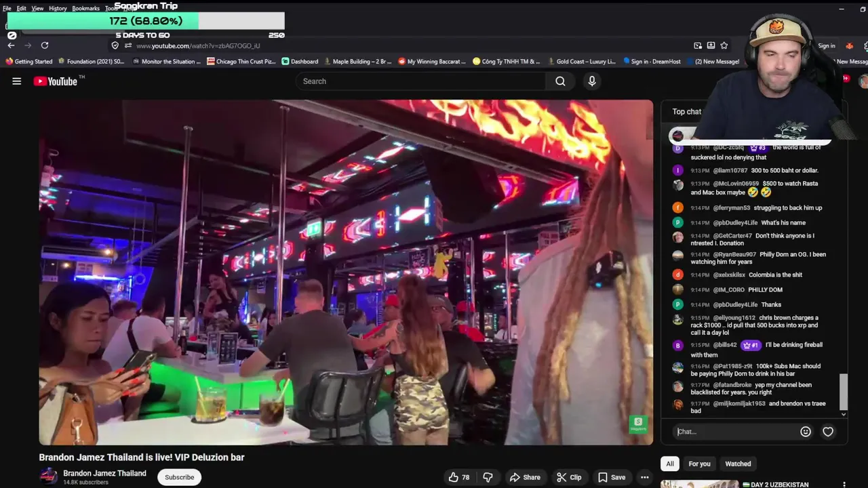Open the Maple Building bookmark
868x488 pixels.
pyautogui.click(x=357, y=62)
